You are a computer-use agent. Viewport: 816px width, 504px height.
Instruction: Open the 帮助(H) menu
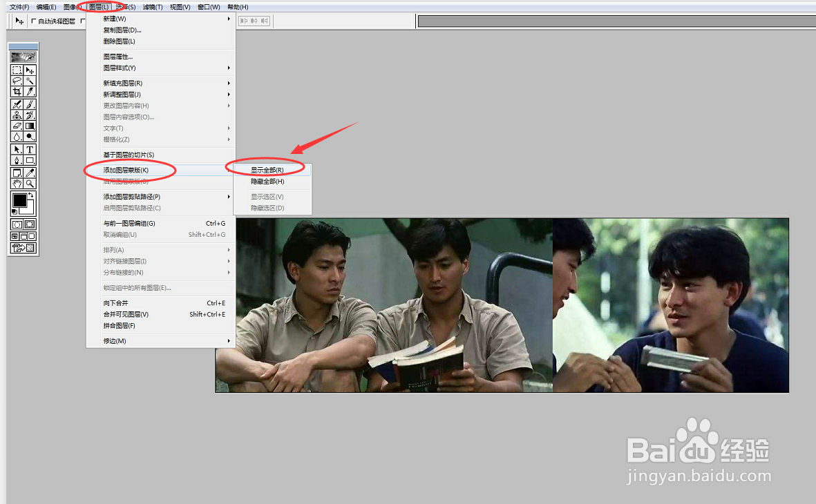(x=238, y=7)
